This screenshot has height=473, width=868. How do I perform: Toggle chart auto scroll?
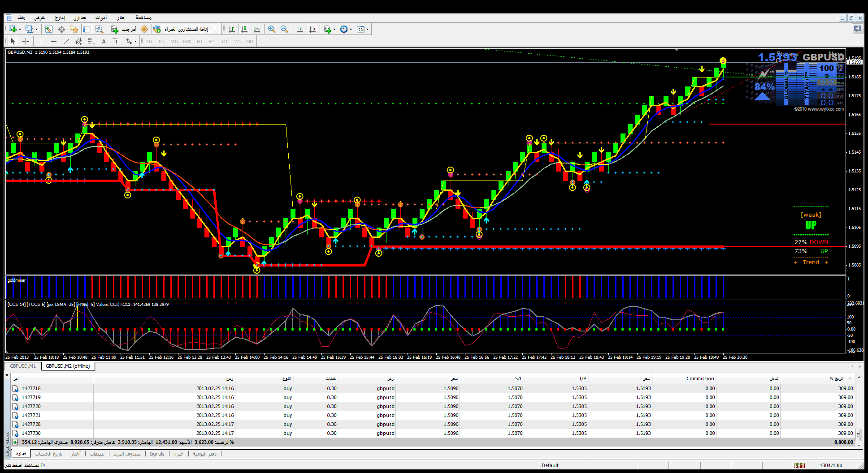pos(300,29)
